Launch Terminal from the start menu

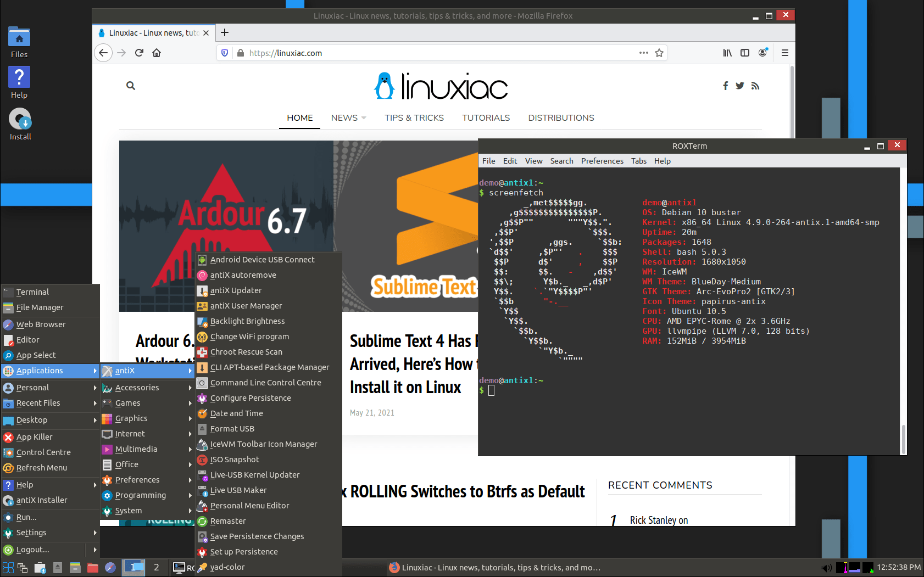tap(50, 292)
